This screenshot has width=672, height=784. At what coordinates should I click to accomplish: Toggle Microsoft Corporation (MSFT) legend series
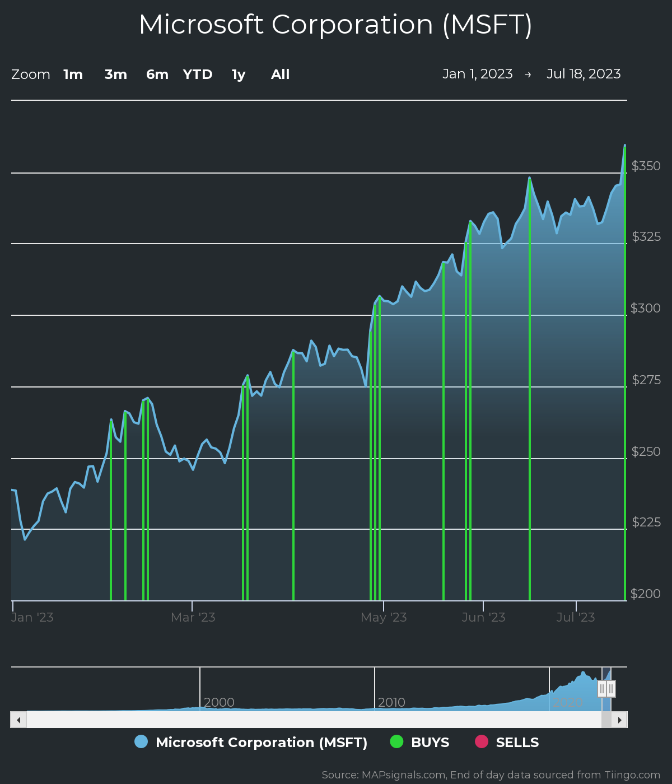tap(251, 742)
